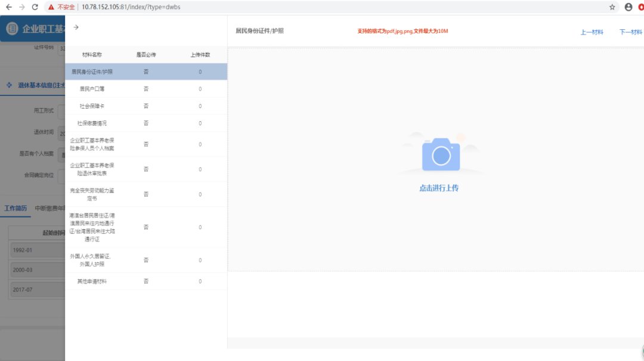
Task: Click upload count 0 for 居民户口簿
Action: pyautogui.click(x=200, y=89)
